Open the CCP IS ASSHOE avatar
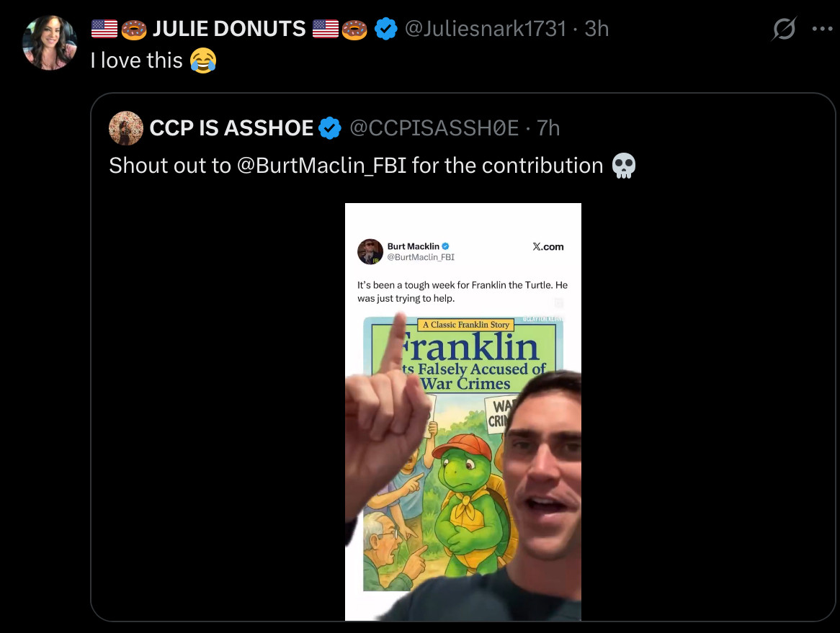The width and height of the screenshot is (840, 633). pos(125,128)
